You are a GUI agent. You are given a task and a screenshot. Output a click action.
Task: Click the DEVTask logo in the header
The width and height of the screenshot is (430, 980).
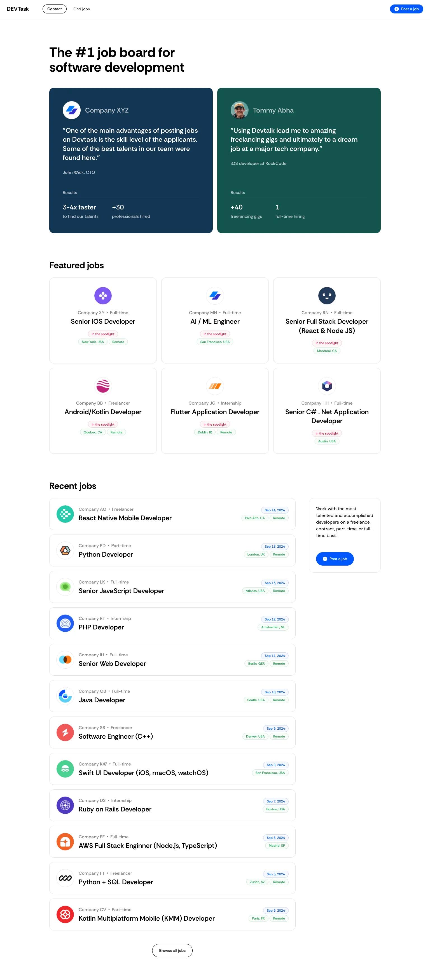click(x=18, y=9)
